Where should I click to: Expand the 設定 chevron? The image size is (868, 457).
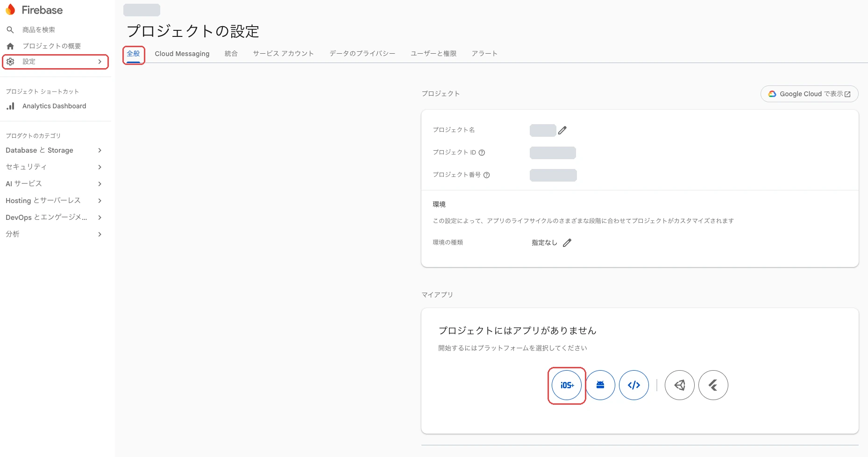tap(100, 62)
